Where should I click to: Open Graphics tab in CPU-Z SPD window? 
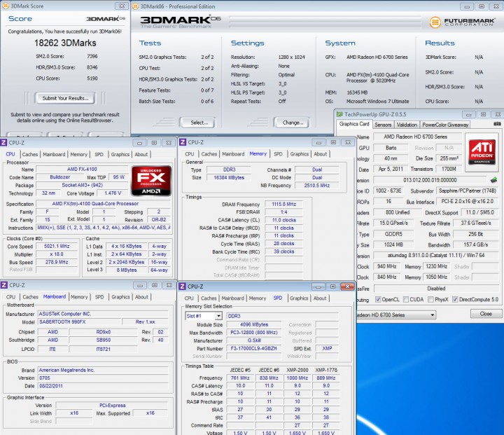(x=299, y=298)
